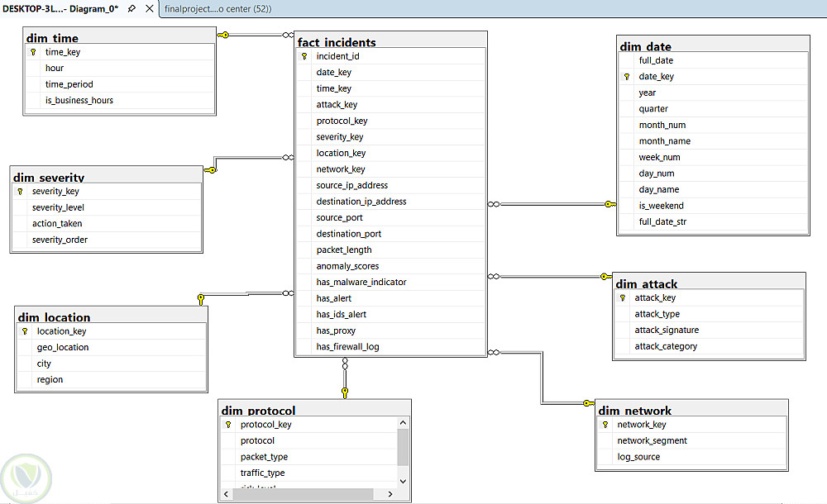Click the pin icon on Diagram_0 tab
The width and height of the screenshot is (827, 504).
tap(131, 8)
